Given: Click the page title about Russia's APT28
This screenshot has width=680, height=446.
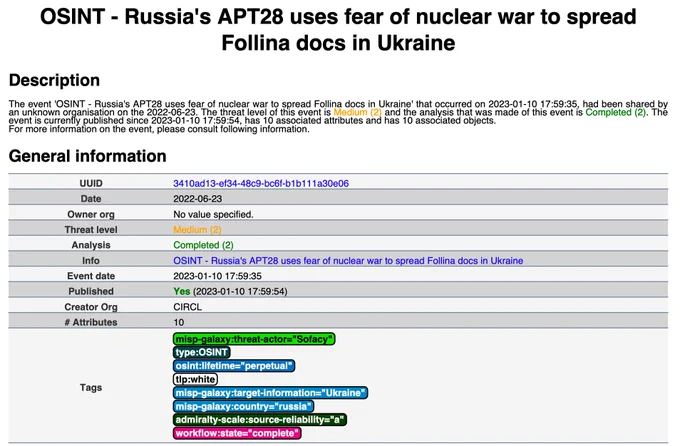Looking at the screenshot, I should tap(338, 30).
